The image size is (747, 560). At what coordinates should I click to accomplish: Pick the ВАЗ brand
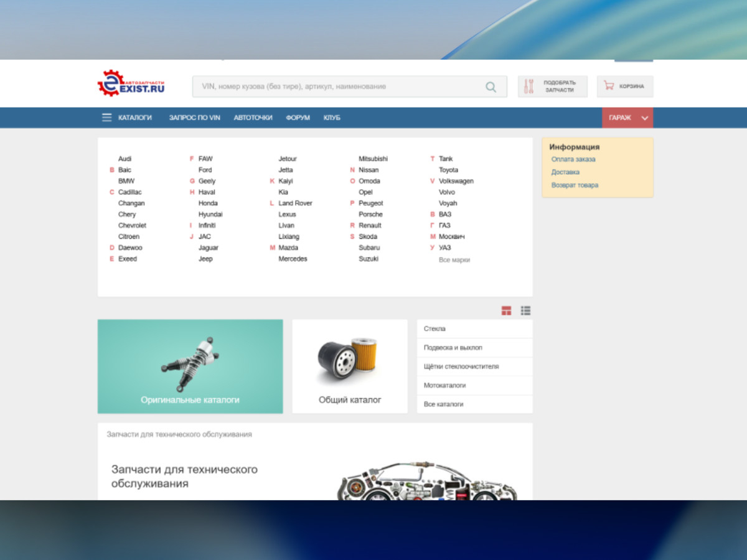445,215
